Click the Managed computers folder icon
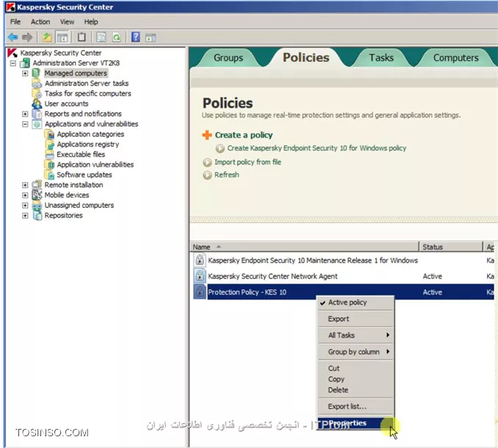This screenshot has width=498, height=448. tap(36, 73)
